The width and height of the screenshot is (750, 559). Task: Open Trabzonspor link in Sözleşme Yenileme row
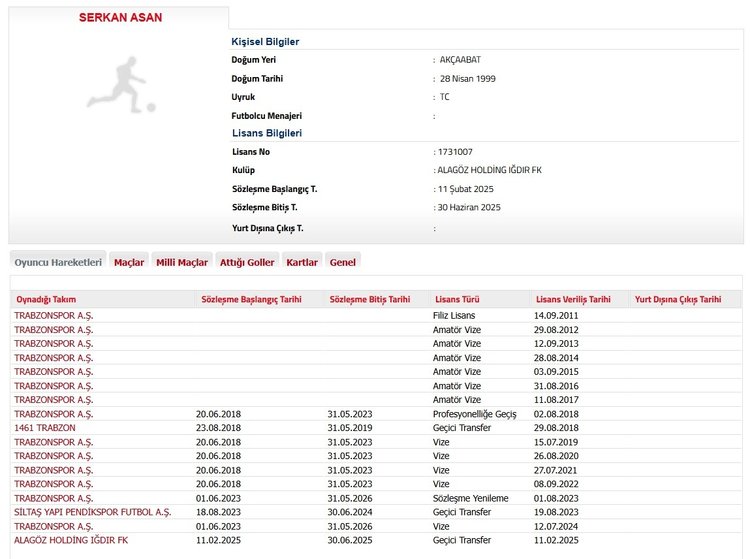(x=53, y=498)
